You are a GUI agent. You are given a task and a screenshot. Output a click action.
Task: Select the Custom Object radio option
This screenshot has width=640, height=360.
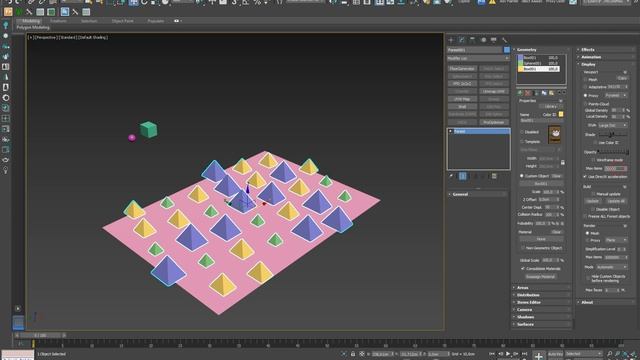point(522,176)
